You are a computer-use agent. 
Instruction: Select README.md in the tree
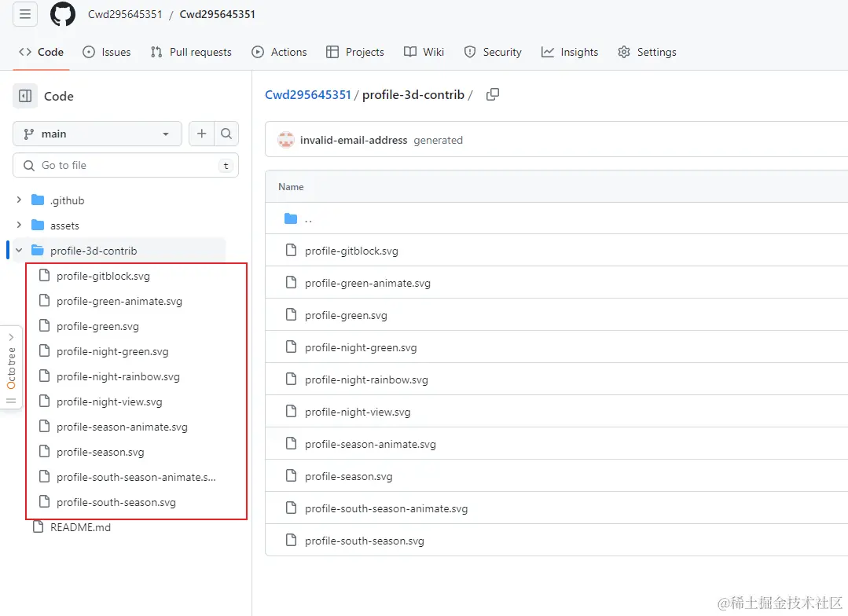81,526
